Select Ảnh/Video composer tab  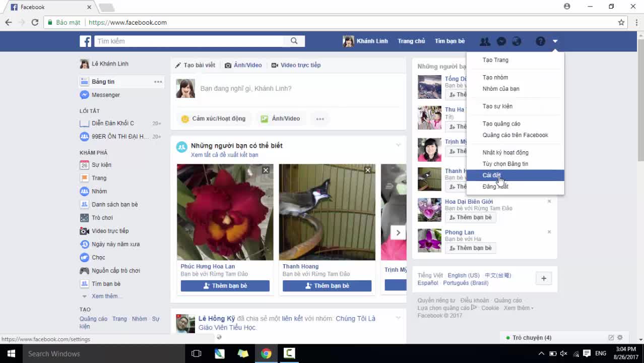tap(243, 65)
